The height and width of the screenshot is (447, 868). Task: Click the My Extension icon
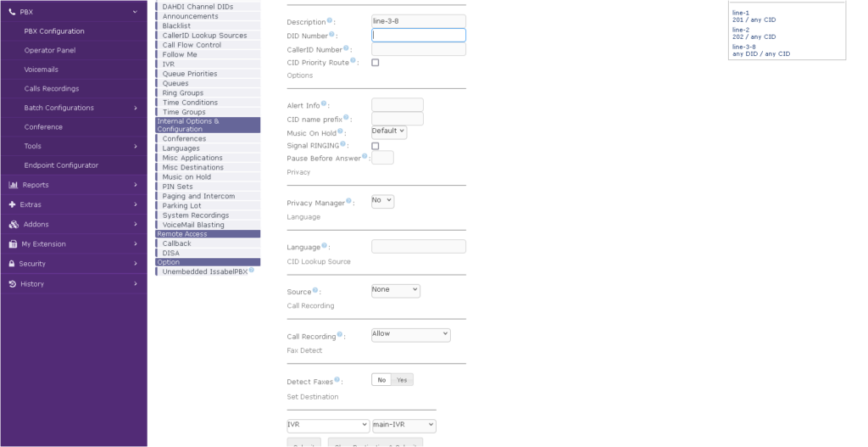13,244
